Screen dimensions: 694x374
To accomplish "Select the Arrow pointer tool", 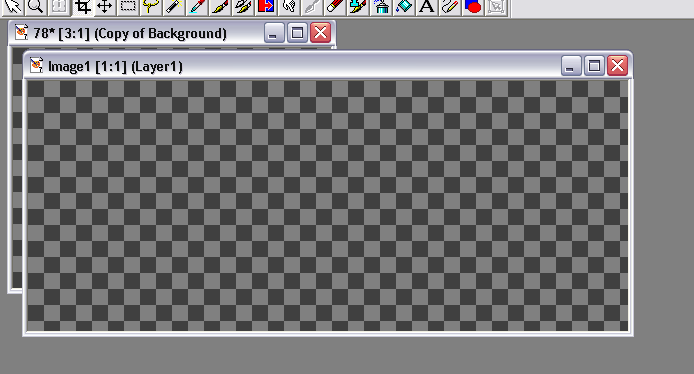I will tap(13, 7).
